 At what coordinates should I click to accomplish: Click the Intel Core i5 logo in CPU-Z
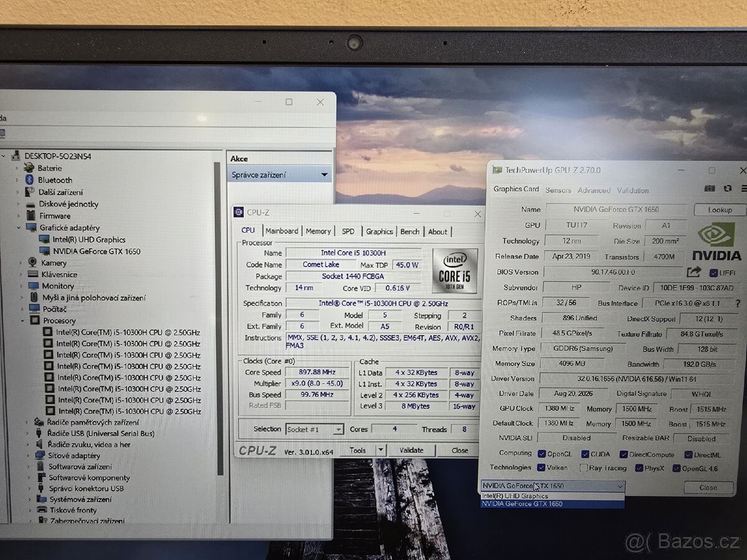(x=454, y=271)
